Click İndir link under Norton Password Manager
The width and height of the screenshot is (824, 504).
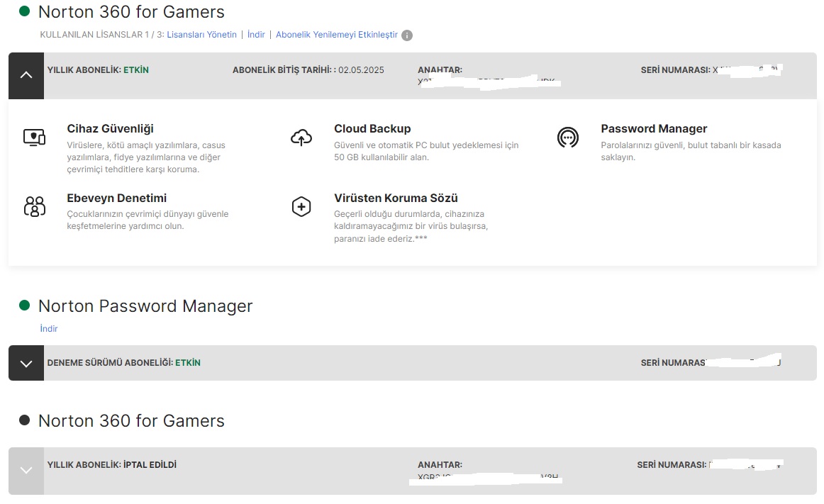coord(49,328)
